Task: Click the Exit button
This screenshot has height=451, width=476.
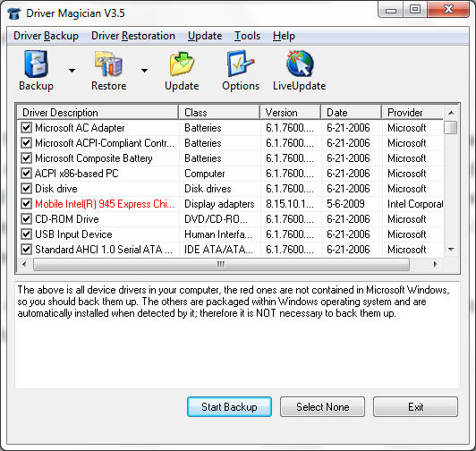Action: [x=415, y=406]
